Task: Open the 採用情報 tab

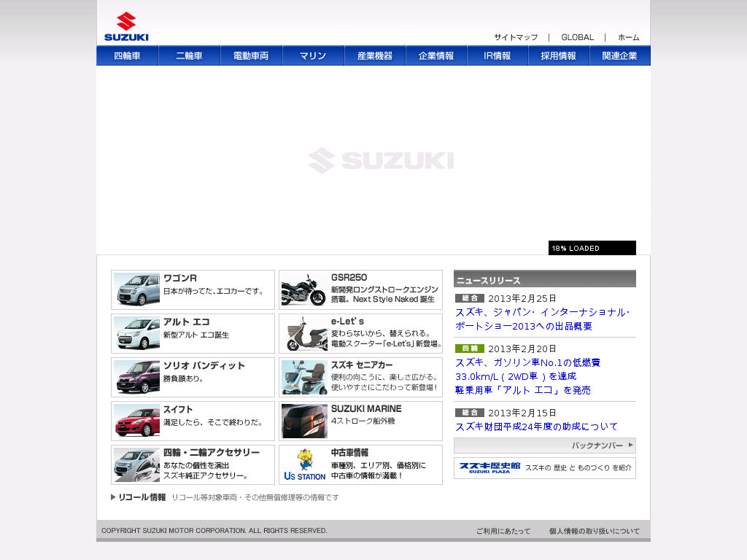Action: (x=558, y=55)
